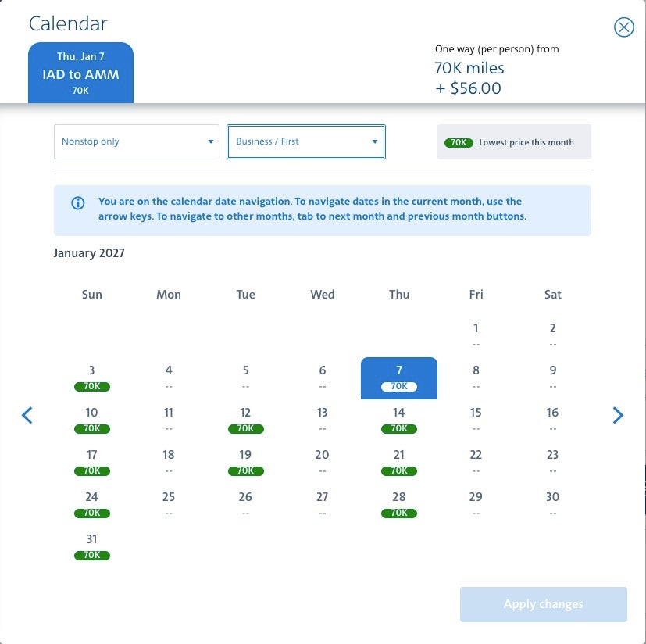This screenshot has height=644, width=646.
Task: Pick Sunday January 24 date cell
Action: 92,504
